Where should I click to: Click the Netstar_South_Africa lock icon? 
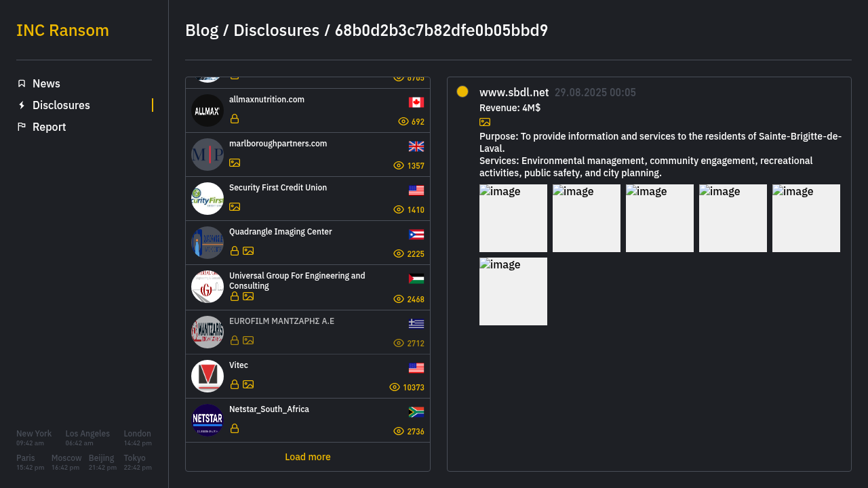pos(235,428)
